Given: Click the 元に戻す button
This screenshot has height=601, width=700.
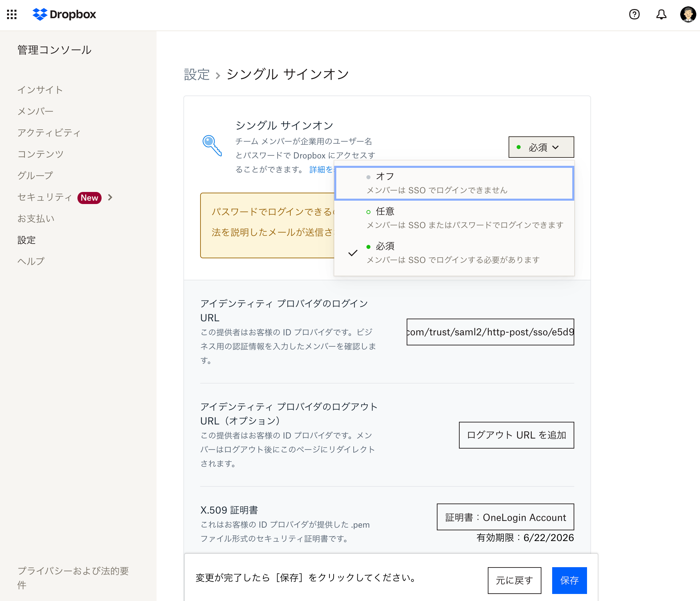Looking at the screenshot, I should [x=514, y=581].
